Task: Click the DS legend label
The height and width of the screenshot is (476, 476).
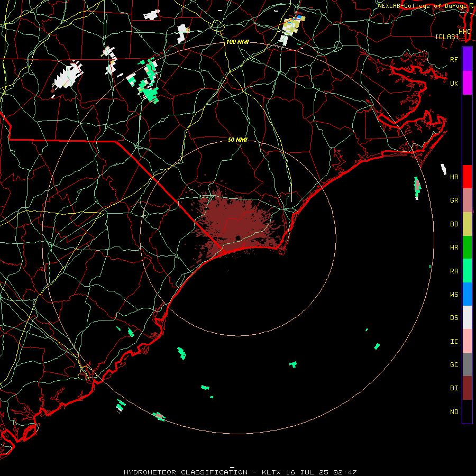Action: point(454,318)
